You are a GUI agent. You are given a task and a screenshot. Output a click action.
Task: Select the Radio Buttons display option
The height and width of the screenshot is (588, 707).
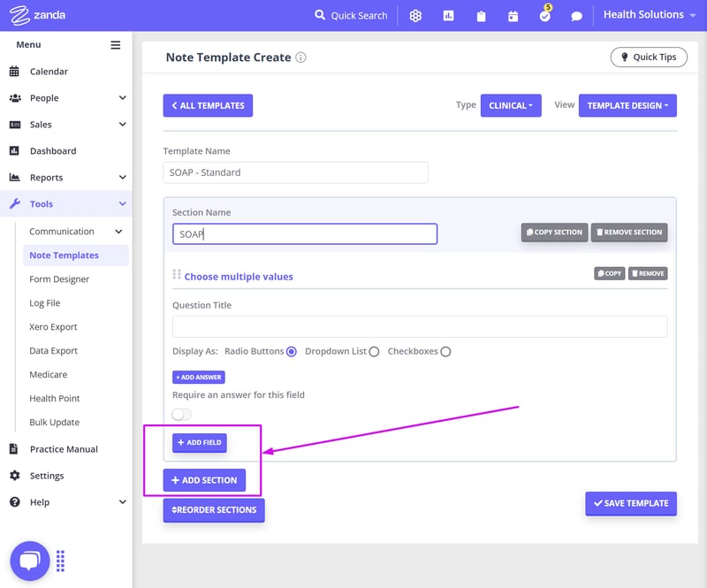click(292, 352)
